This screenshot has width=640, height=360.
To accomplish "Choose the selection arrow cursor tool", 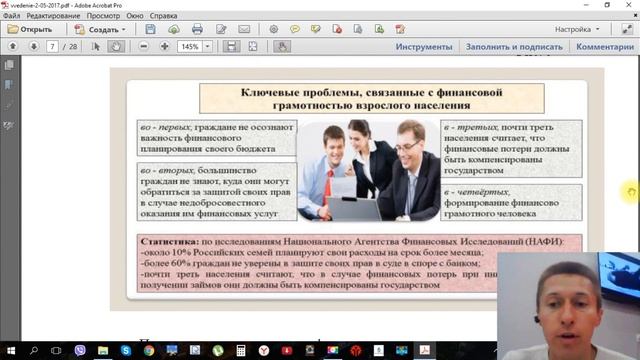I will point(96,47).
